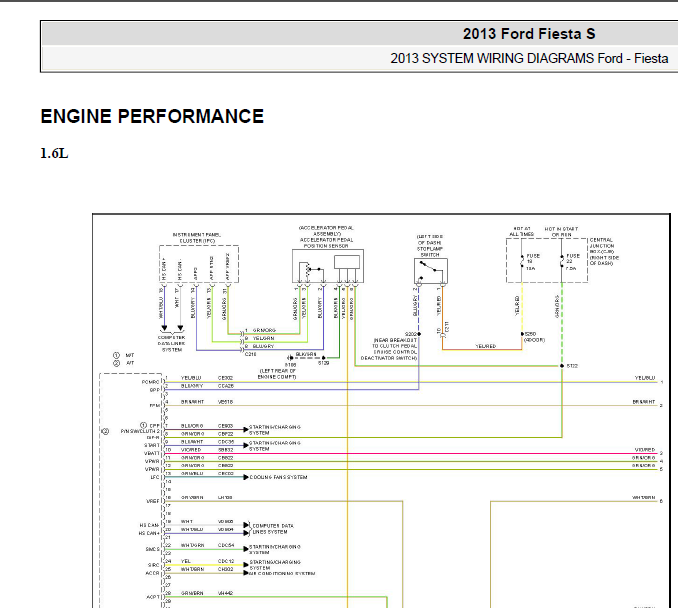Click the "PCMRC" pin name
The width and height of the screenshot is (678, 608).
(x=150, y=382)
